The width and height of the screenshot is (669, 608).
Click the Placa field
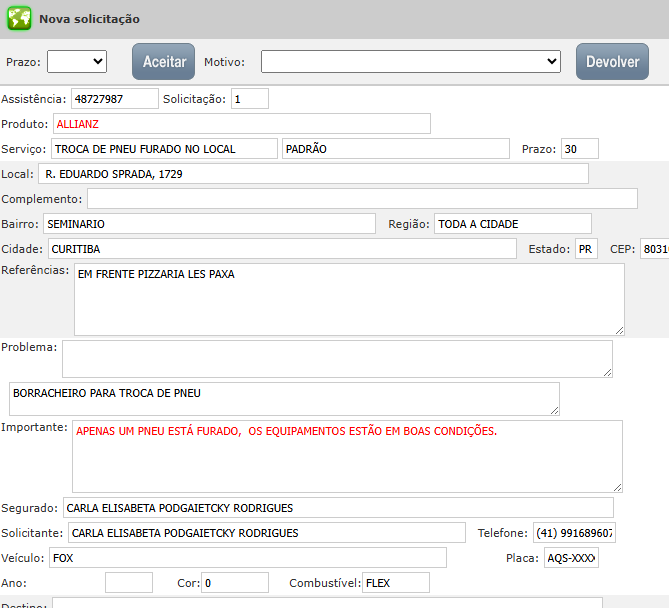pyautogui.click(x=571, y=558)
